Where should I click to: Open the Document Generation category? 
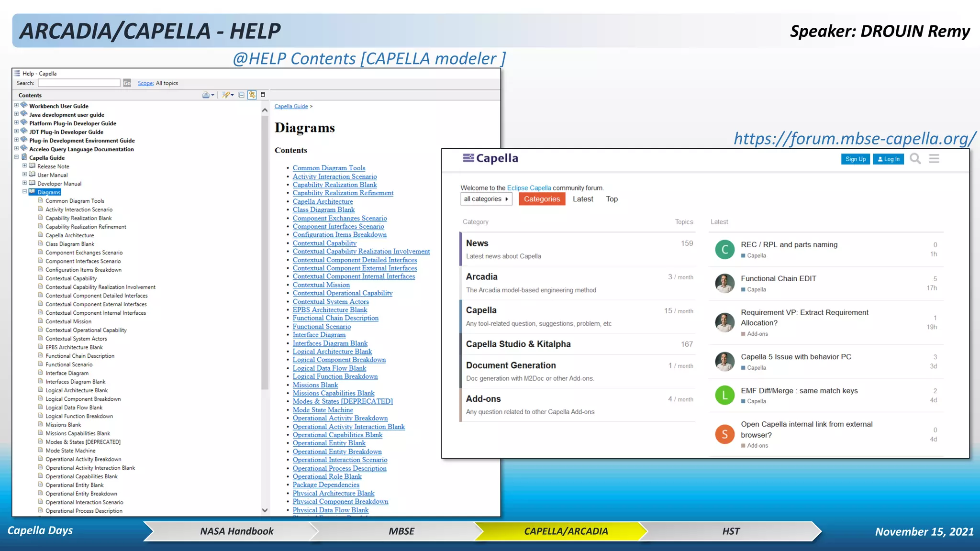point(511,365)
